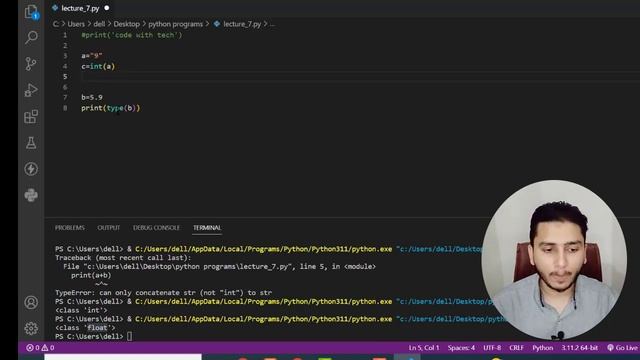Click the errors count status icon
This screenshot has width=640, height=360.
click(x=33, y=348)
